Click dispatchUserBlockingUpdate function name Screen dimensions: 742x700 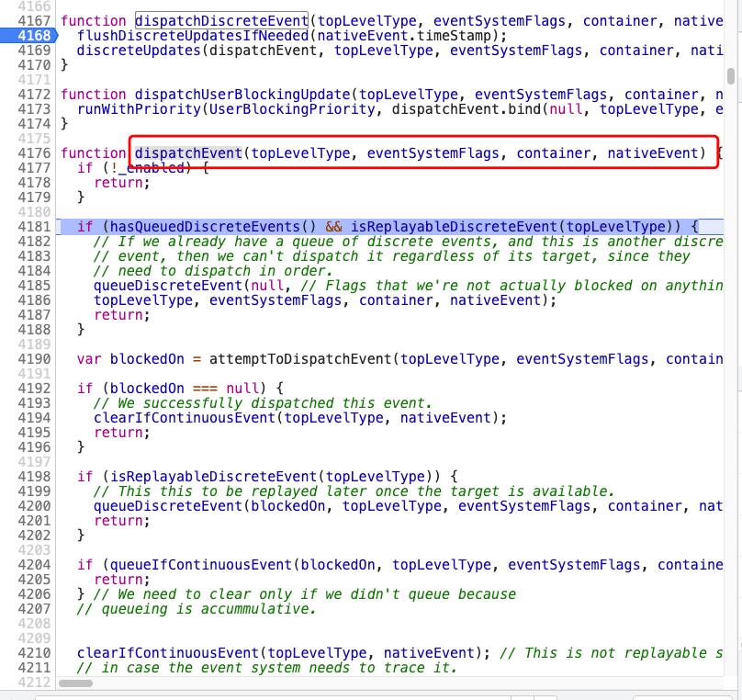point(242,95)
